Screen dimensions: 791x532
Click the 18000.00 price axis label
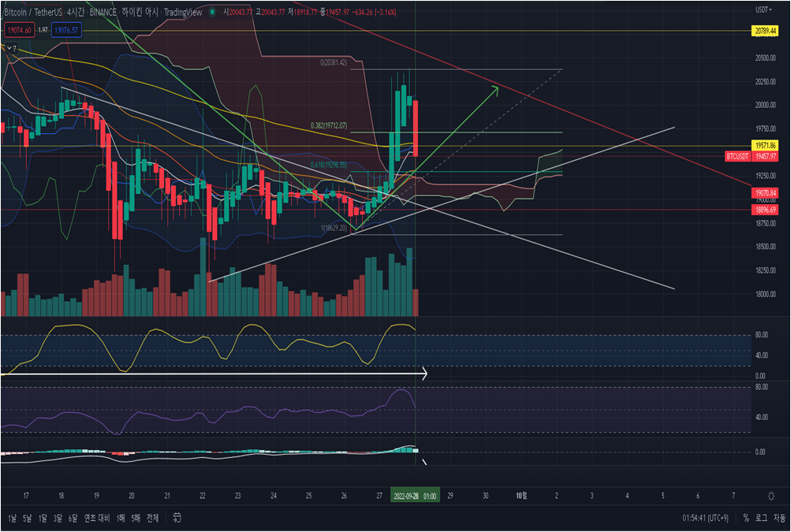tap(765, 294)
